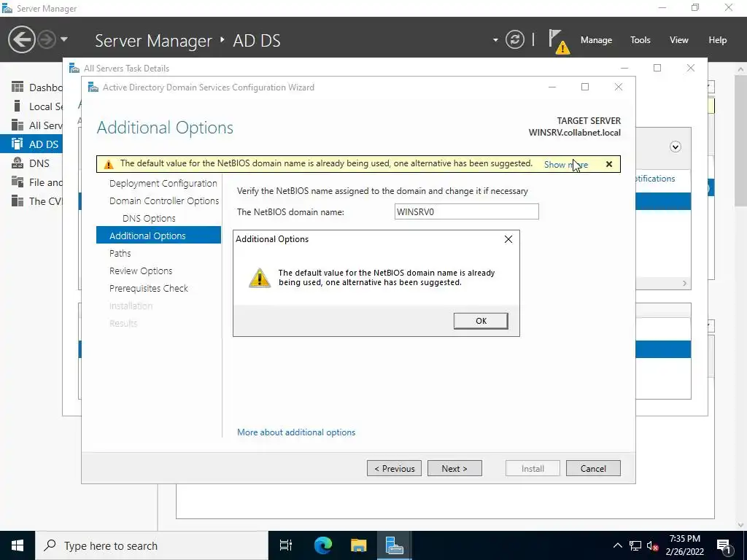The image size is (747, 560).
Task: Click the warning icon in message box
Action: click(260, 278)
